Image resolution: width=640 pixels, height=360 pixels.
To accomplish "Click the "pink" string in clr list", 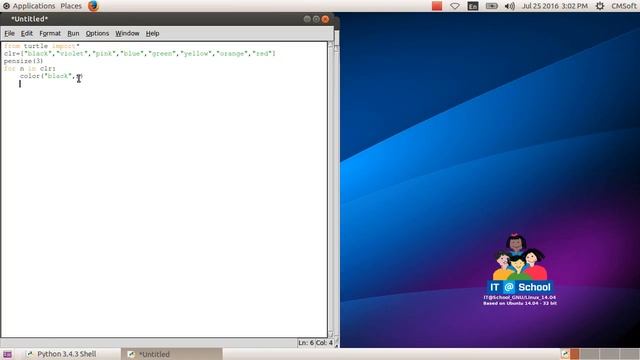I will (x=104, y=53).
